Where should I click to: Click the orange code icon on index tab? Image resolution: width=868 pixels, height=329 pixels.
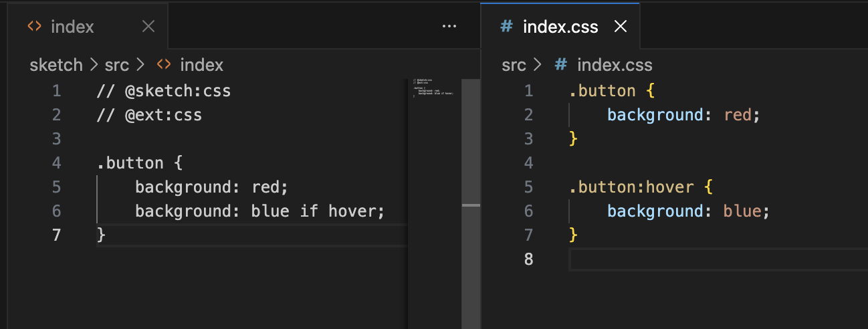coord(33,27)
